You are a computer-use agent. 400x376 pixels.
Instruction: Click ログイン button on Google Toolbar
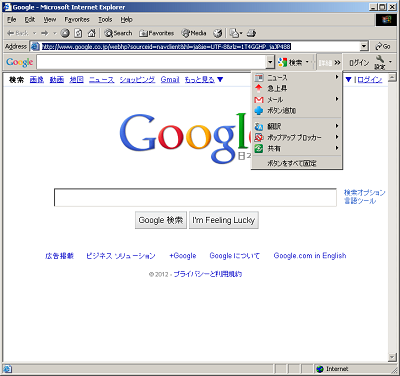click(359, 62)
